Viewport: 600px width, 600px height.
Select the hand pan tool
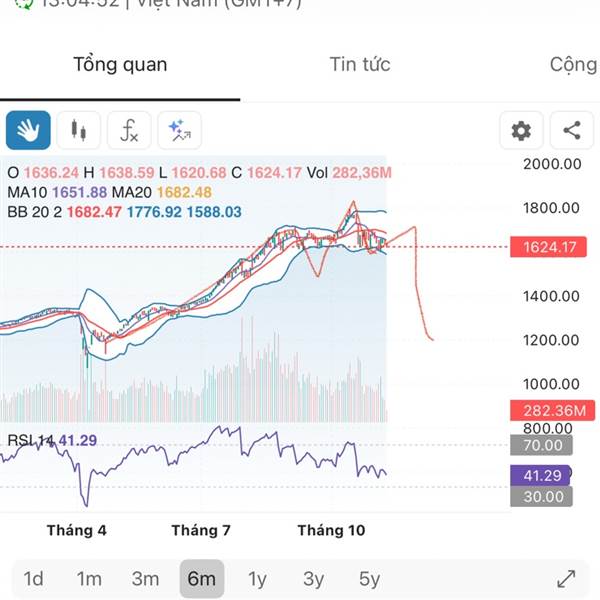(x=27, y=130)
